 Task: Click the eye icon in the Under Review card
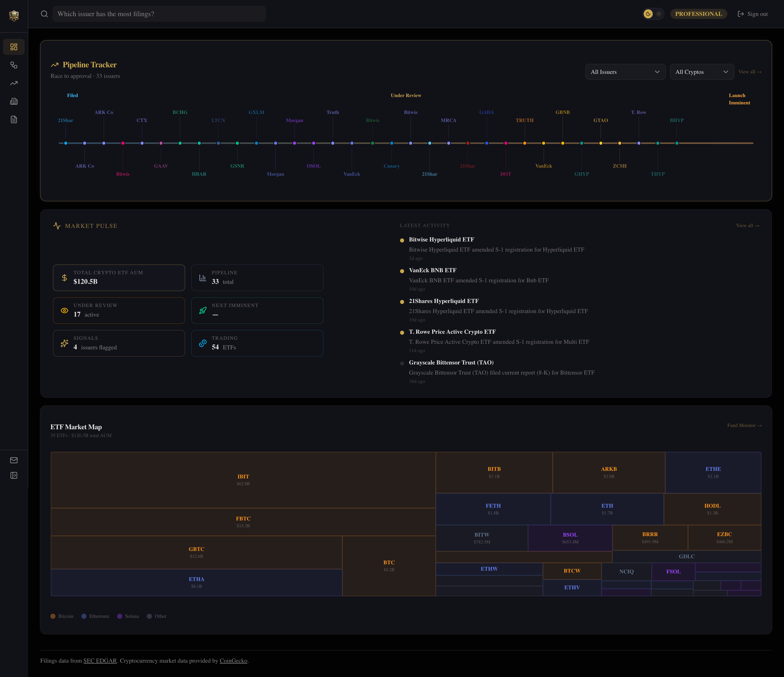(64, 311)
